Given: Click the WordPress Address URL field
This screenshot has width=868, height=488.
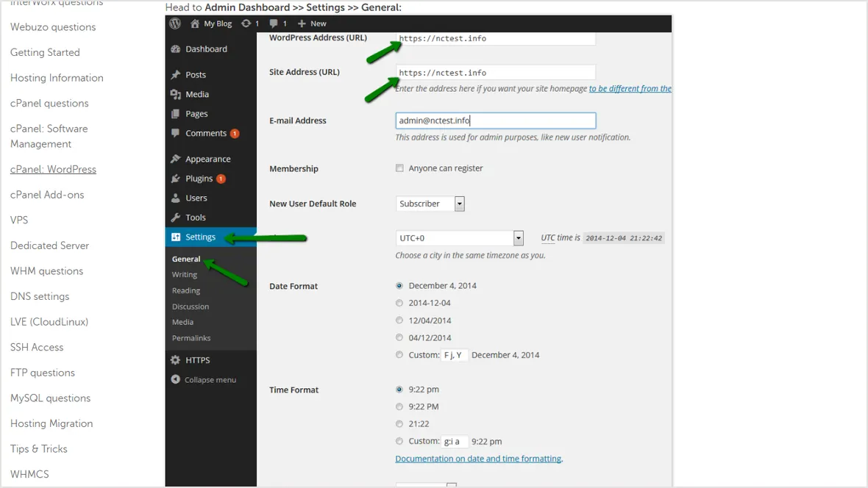Looking at the screenshot, I should click(x=496, y=38).
